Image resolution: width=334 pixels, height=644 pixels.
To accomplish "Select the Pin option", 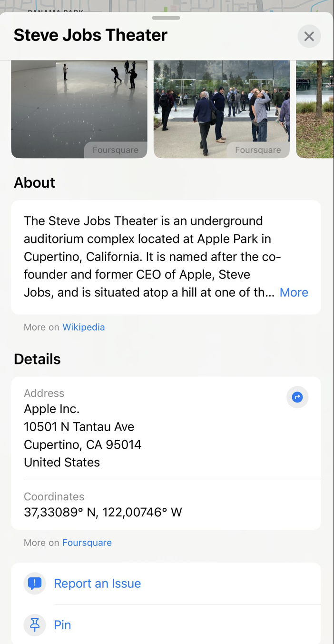I will [62, 625].
